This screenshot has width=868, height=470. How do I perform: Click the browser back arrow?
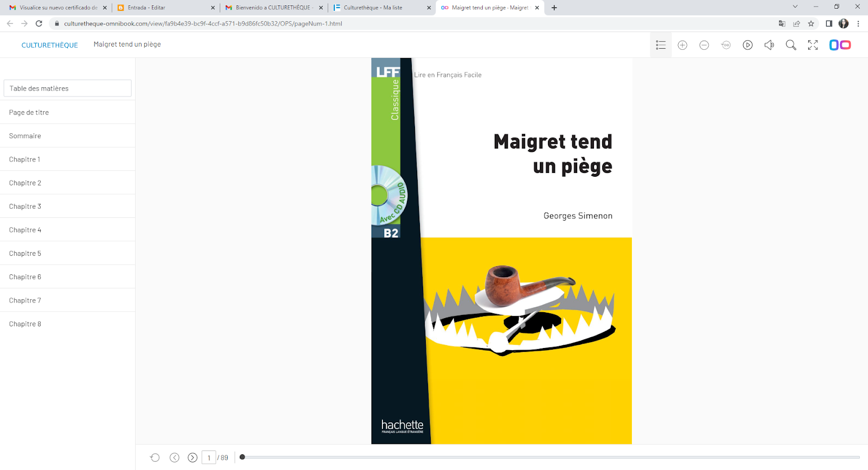click(x=10, y=23)
